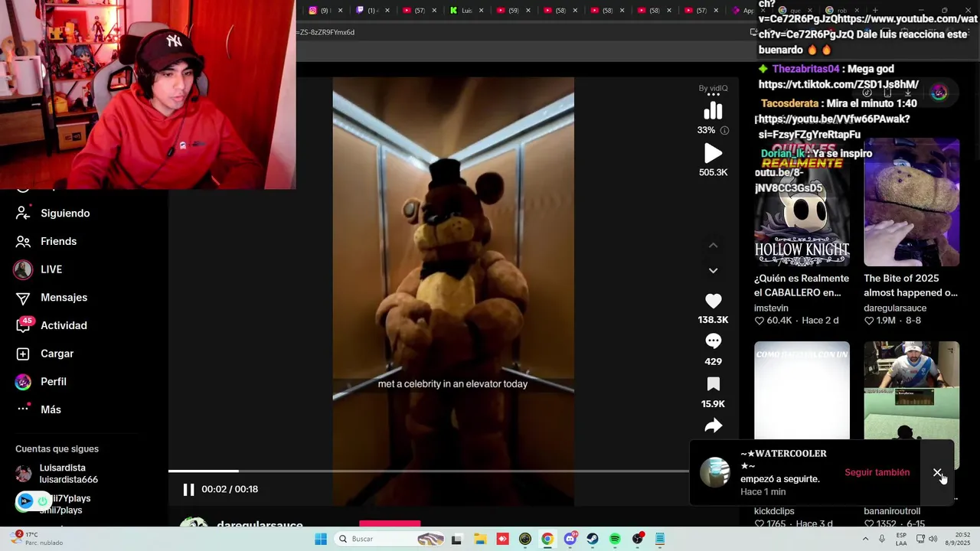
Task: Open '¿Quién es Realmente el CABALLERO' title
Action: coord(802,285)
